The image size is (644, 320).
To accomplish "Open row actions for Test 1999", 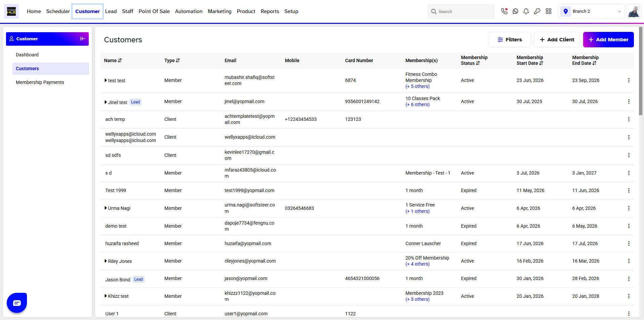I will [x=629, y=190].
